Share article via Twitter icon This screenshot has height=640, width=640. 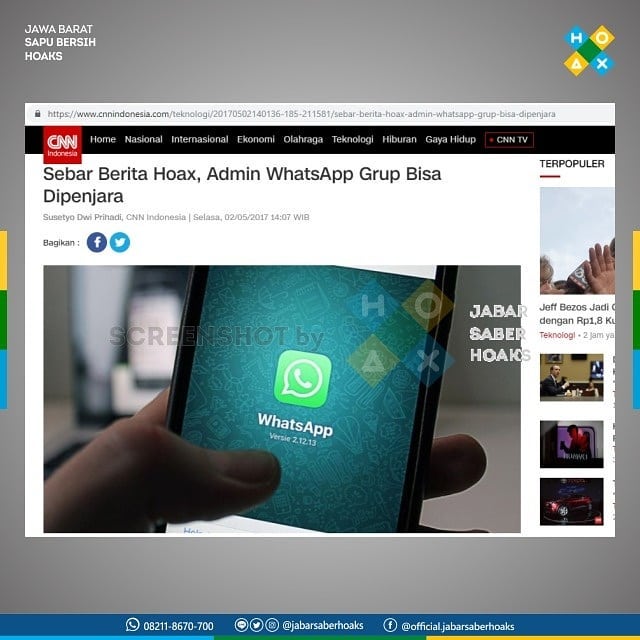(120, 242)
